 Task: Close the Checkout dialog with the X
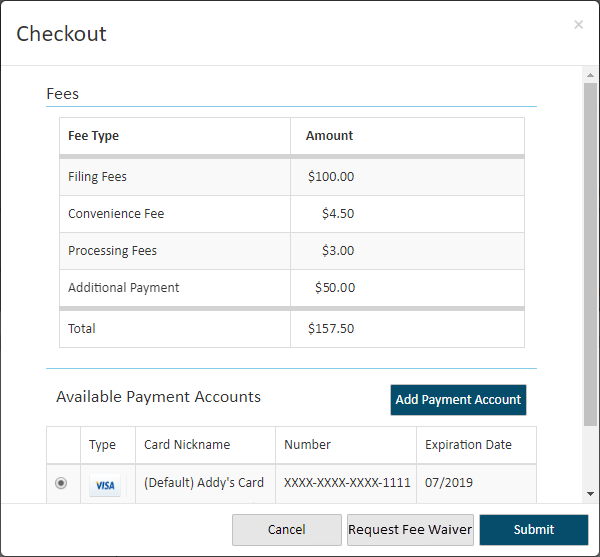point(578,25)
